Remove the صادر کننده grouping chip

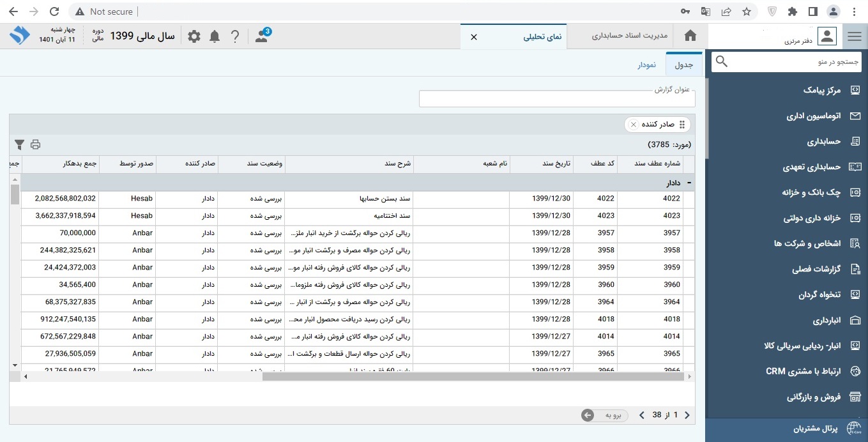633,125
